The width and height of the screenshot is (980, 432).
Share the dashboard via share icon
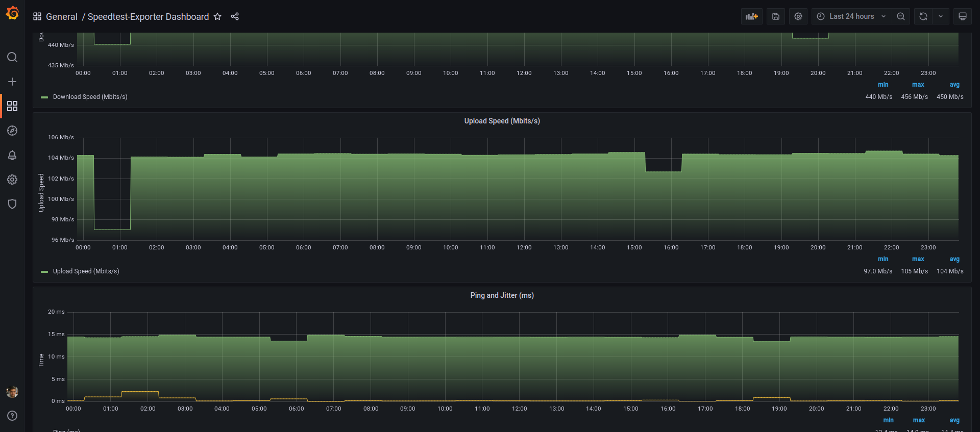(x=235, y=16)
